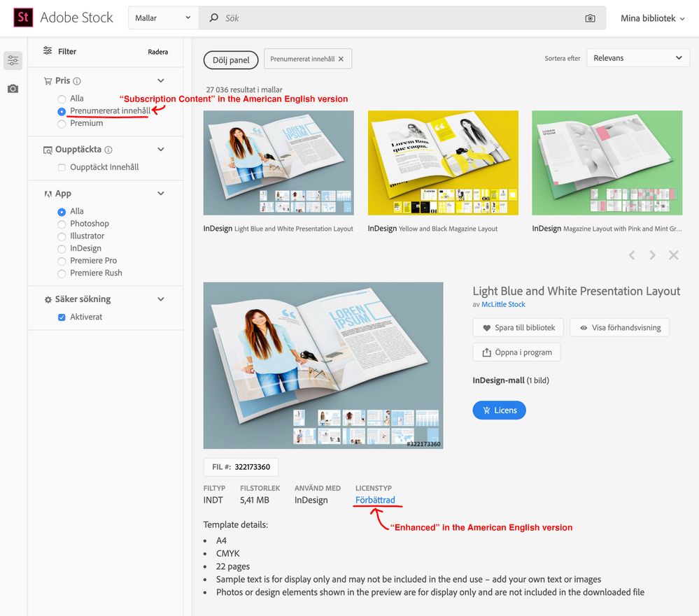The image size is (699, 616).
Task: Remove Prenumererat innehåll filter chip X
Action: (341, 59)
